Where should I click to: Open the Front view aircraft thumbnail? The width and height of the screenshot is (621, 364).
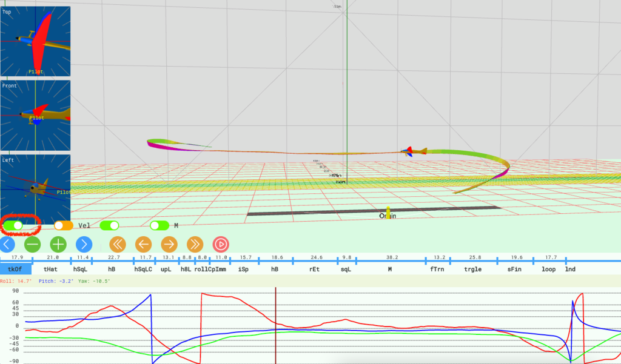35,116
